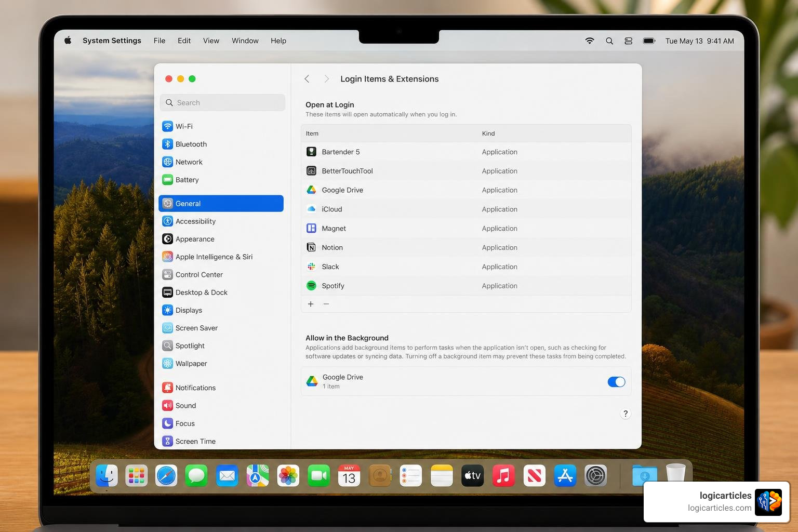Image resolution: width=798 pixels, height=532 pixels.
Task: Click the menu bar date and time
Action: 700,41
